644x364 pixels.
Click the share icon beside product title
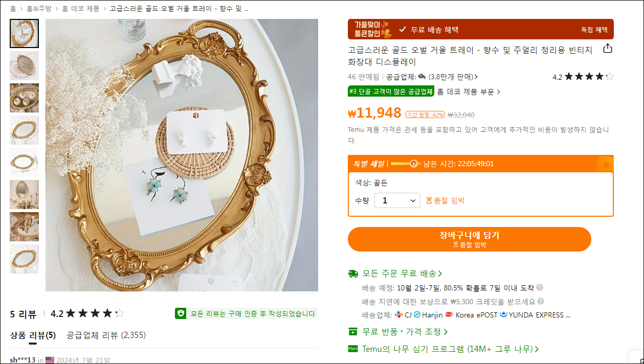(x=607, y=49)
